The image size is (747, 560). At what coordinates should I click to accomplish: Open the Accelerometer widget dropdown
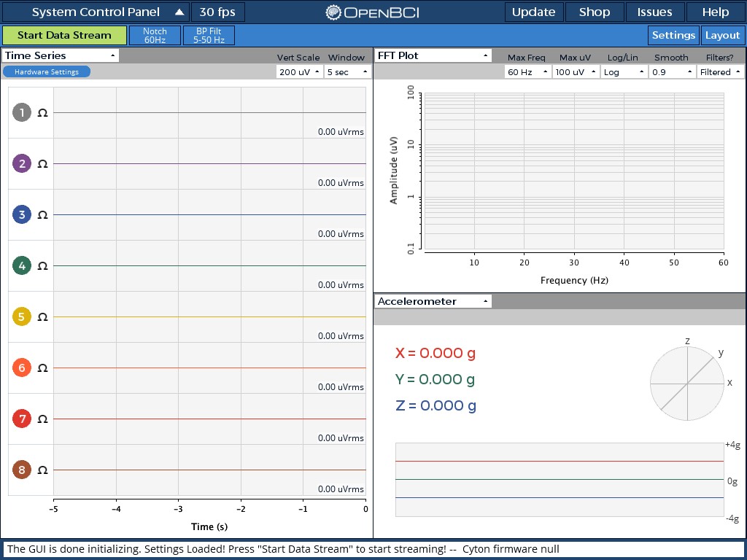click(433, 301)
